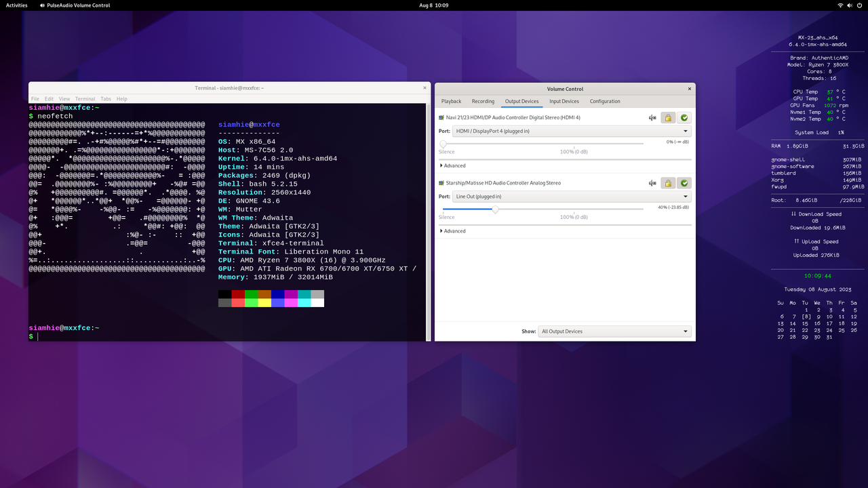This screenshot has width=868, height=488.
Task: Go to the Configuration tab
Action: coord(605,102)
